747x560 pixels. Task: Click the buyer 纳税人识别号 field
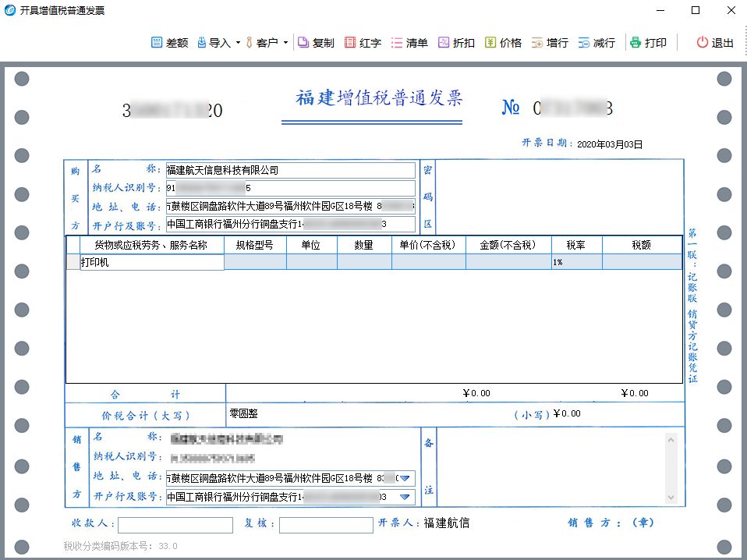[x=291, y=188]
